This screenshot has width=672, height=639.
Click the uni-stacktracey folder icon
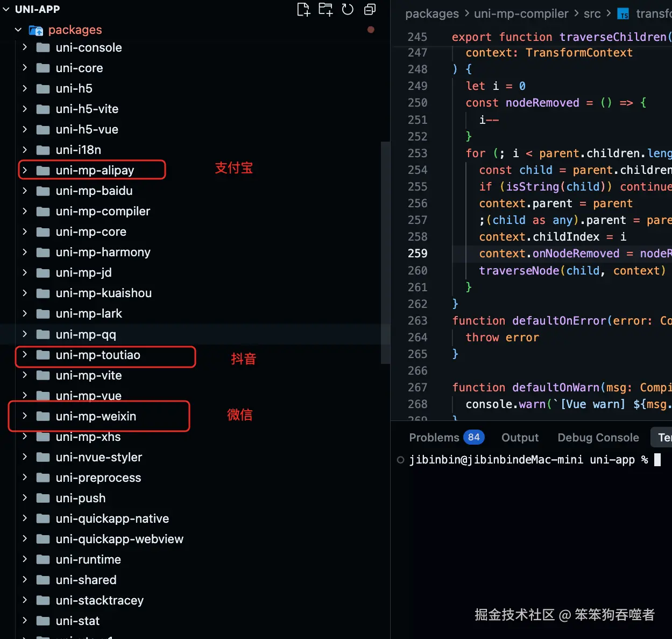pos(43,601)
